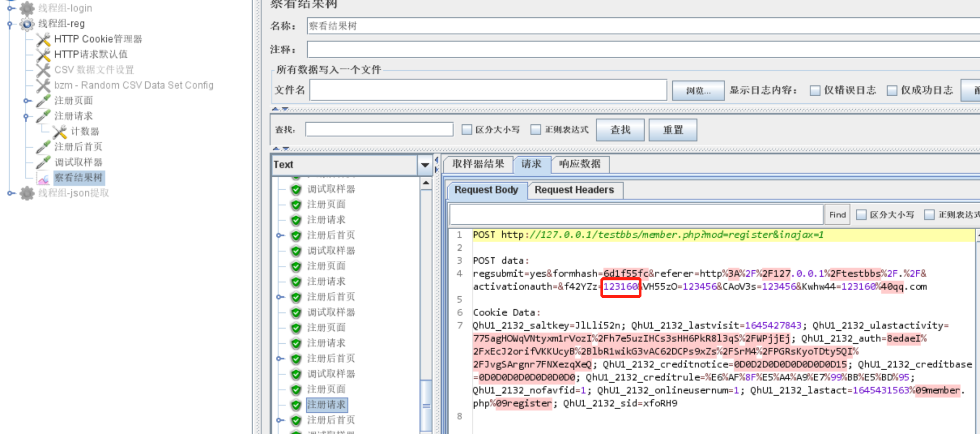Toggle the 仅错误日志 checkbox
Image resolution: width=980 pixels, height=434 pixels.
click(x=815, y=91)
